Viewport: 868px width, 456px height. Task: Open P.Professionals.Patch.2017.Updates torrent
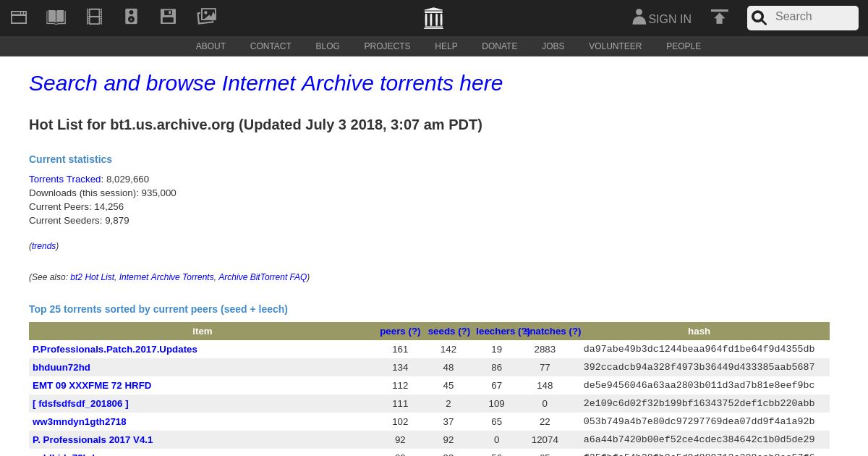[x=115, y=350]
